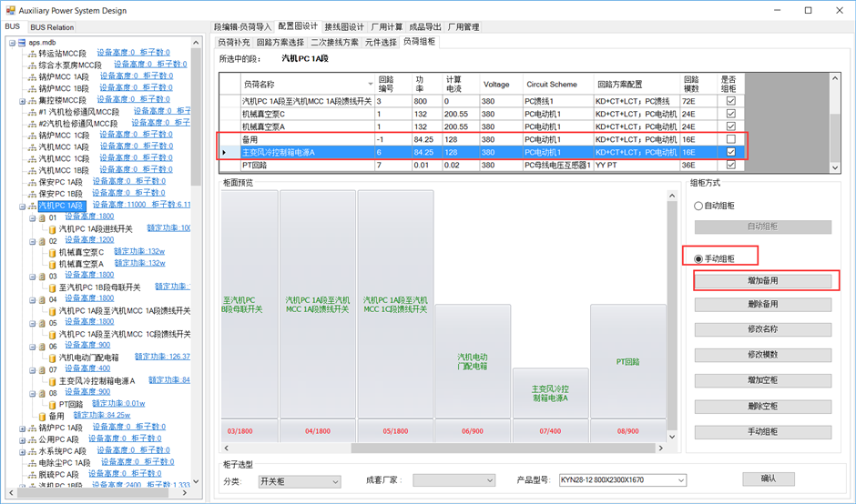Click the PT回路 cylinder icon in tree

pos(53,404)
